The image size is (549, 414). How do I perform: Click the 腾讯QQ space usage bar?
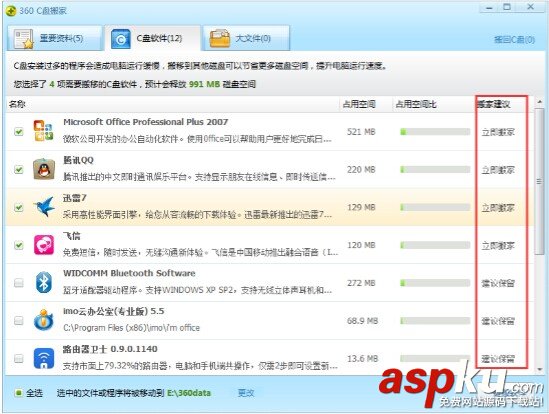tap(435, 170)
